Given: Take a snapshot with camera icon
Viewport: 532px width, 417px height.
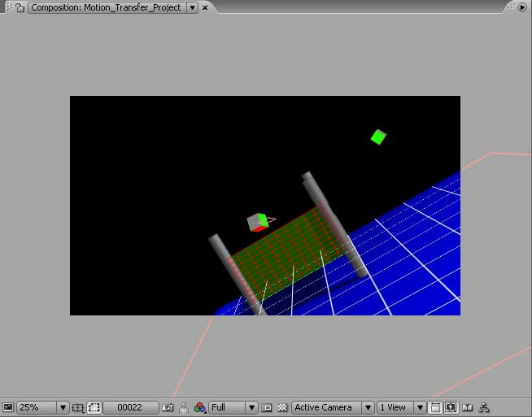Looking at the screenshot, I should click(168, 407).
